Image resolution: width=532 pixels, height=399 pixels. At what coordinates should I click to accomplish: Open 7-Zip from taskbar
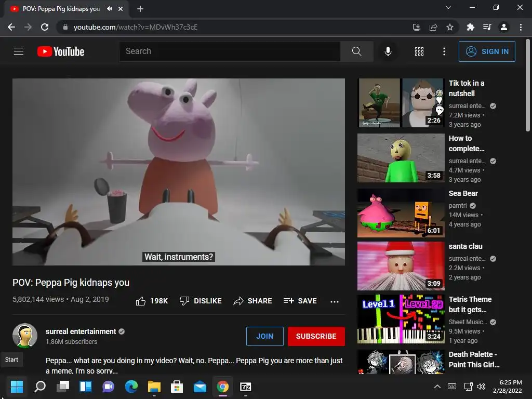pos(246,387)
